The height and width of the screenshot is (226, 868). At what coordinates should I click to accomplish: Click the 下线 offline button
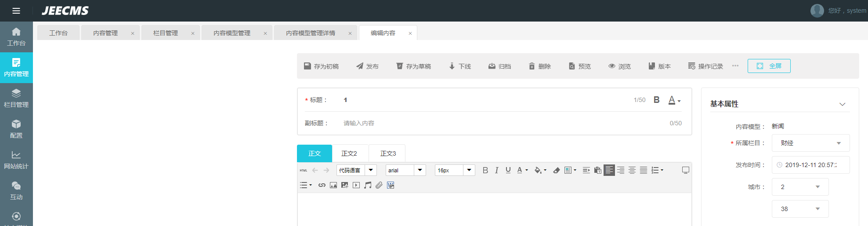(x=460, y=66)
